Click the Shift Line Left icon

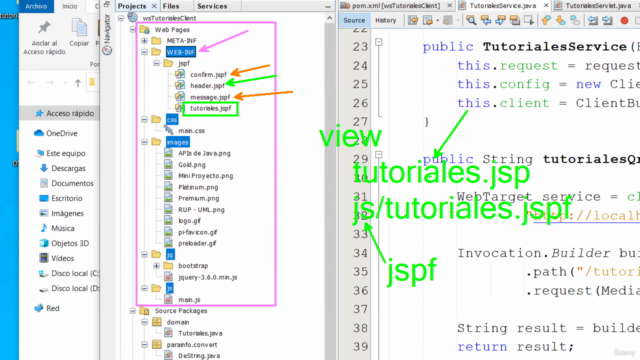click(x=593, y=20)
